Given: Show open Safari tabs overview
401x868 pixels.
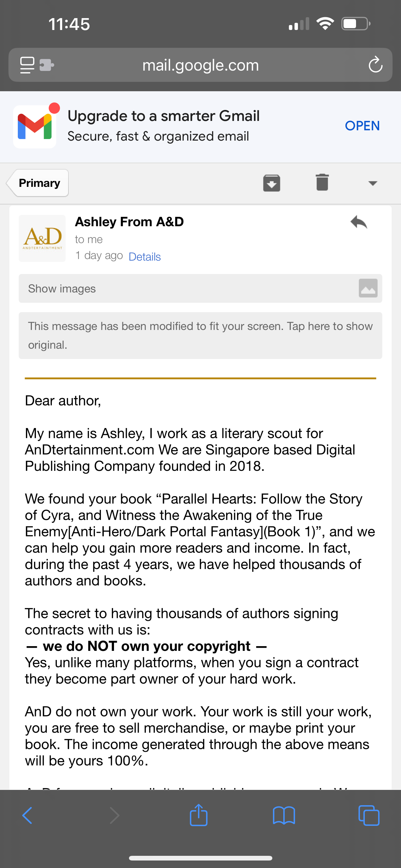Looking at the screenshot, I should click(x=369, y=816).
